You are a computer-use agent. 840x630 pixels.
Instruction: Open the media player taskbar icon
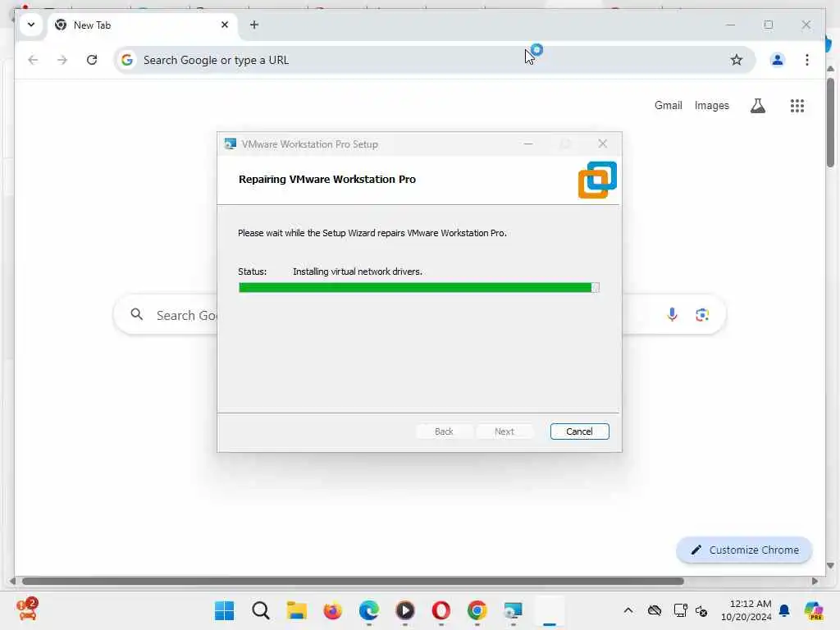405,610
